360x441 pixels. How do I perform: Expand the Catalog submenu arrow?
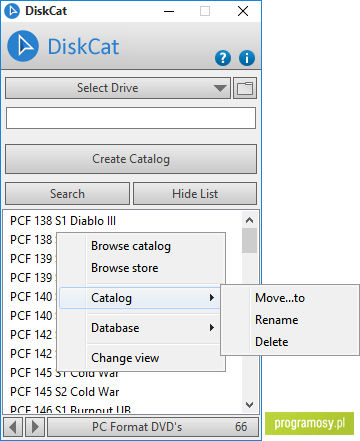pyautogui.click(x=212, y=298)
